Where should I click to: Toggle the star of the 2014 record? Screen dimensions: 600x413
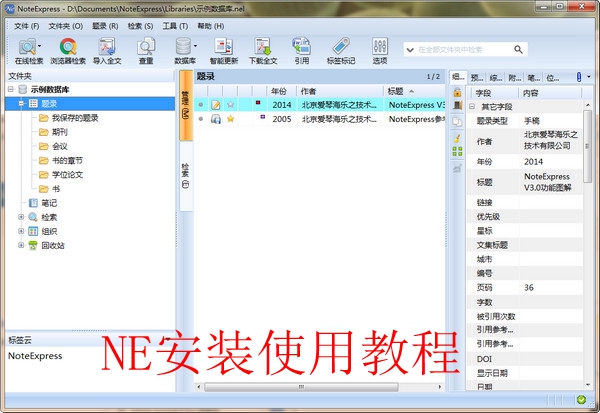point(230,104)
